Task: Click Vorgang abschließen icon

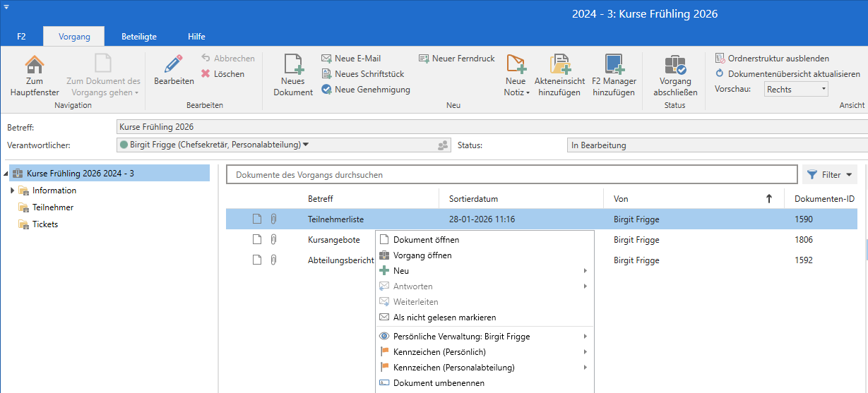Action: pyautogui.click(x=675, y=65)
